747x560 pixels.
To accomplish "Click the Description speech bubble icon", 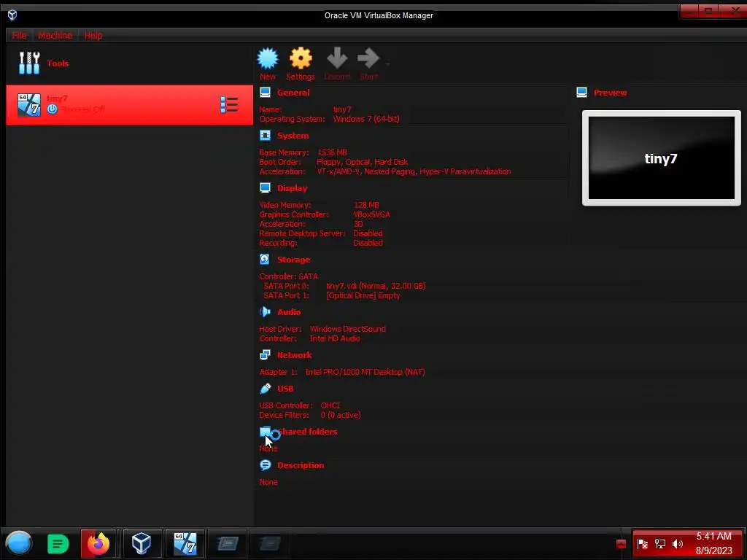I will (x=266, y=465).
